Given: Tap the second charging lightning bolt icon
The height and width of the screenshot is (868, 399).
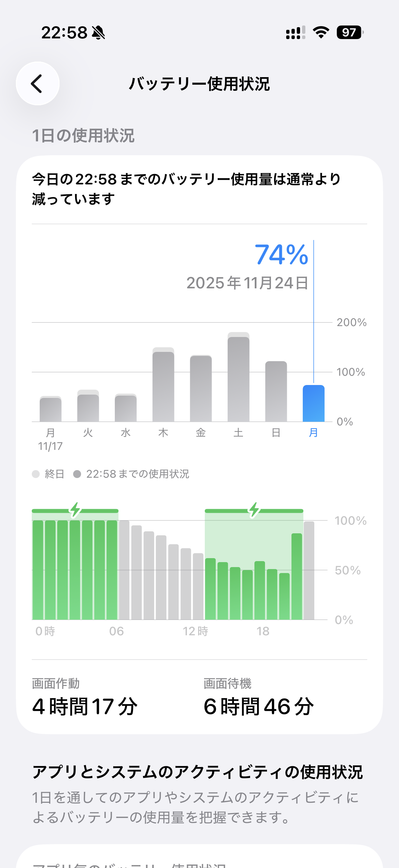Looking at the screenshot, I should pos(254,509).
